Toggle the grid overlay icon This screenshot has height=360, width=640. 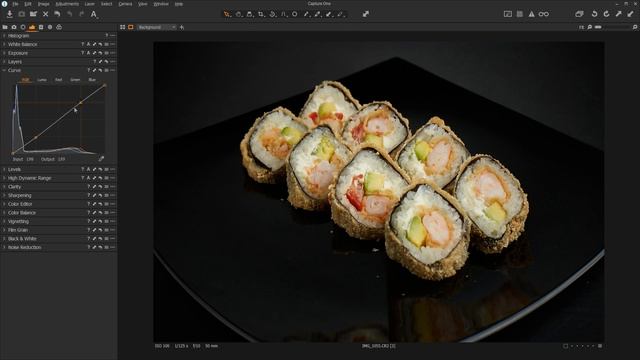[520, 14]
